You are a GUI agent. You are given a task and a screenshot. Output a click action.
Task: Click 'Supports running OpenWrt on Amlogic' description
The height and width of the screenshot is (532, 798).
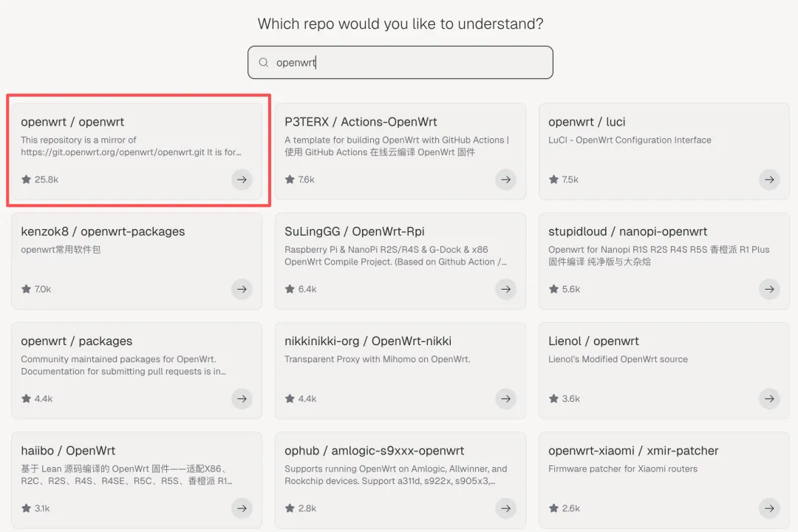pos(395,474)
